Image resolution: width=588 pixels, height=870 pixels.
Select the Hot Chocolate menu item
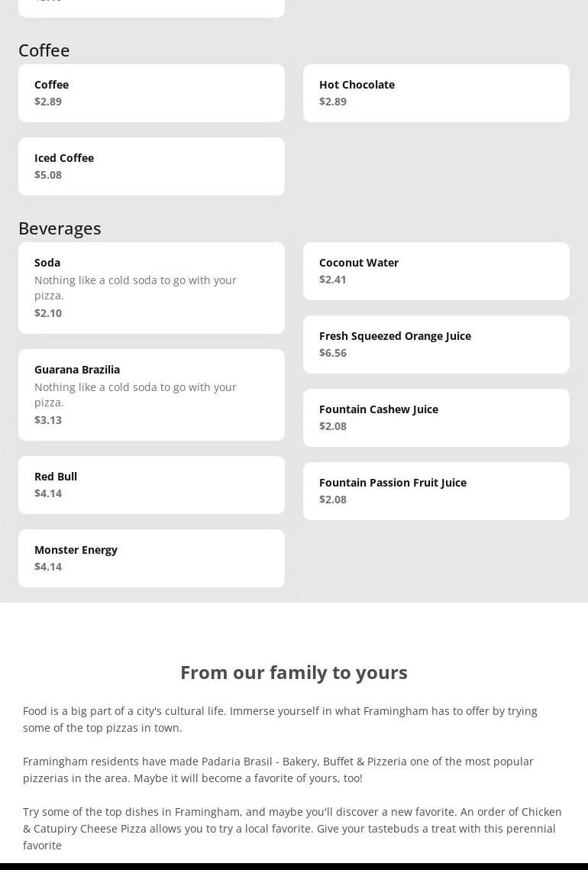click(x=436, y=93)
